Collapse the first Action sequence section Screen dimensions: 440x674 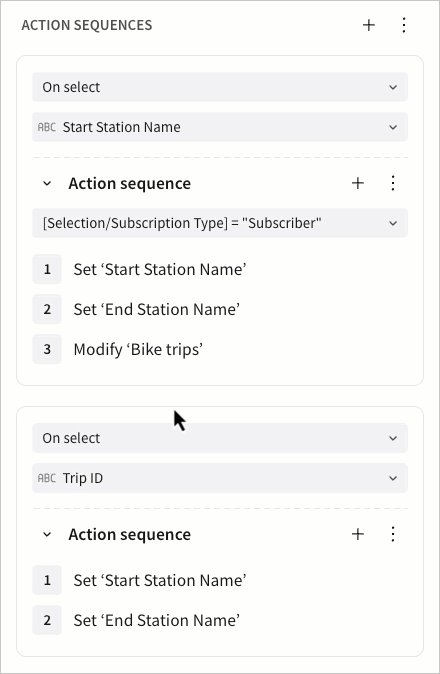pos(47,184)
